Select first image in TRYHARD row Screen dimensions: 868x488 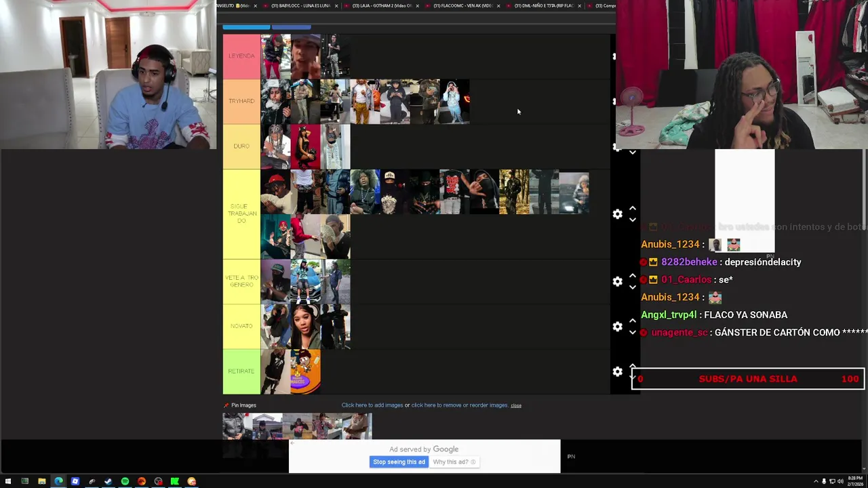(276, 101)
